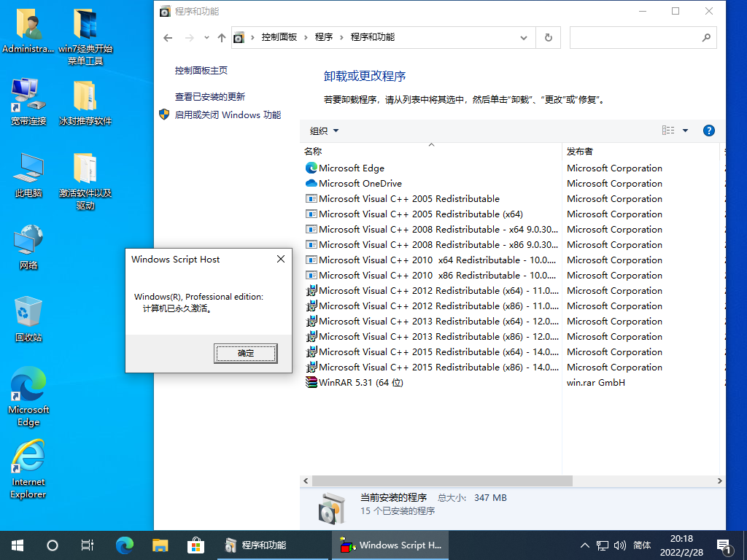Image resolution: width=747 pixels, height=560 pixels.
Task: Open 启用或关闭 Windows 功能 link
Action: coord(228,114)
